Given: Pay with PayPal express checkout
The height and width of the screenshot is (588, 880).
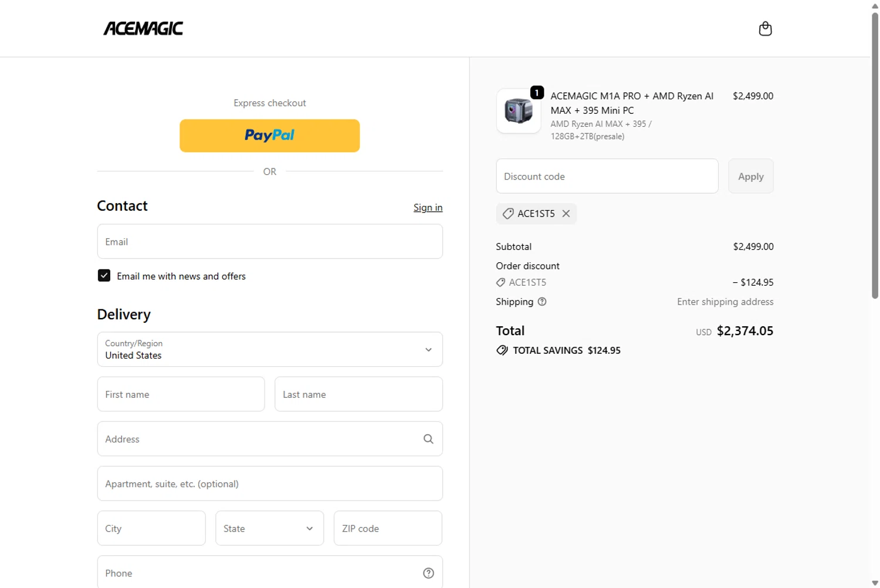Looking at the screenshot, I should (269, 136).
